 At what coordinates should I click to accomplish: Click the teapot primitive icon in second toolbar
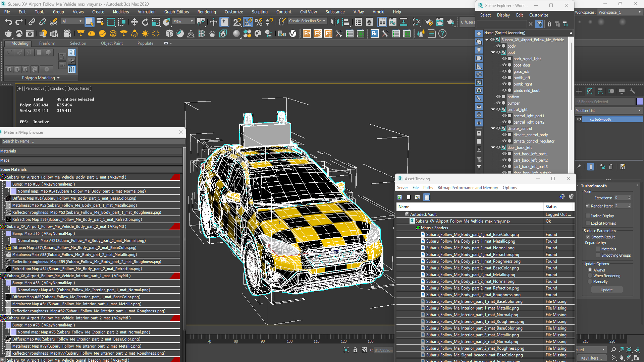[x=8, y=34]
